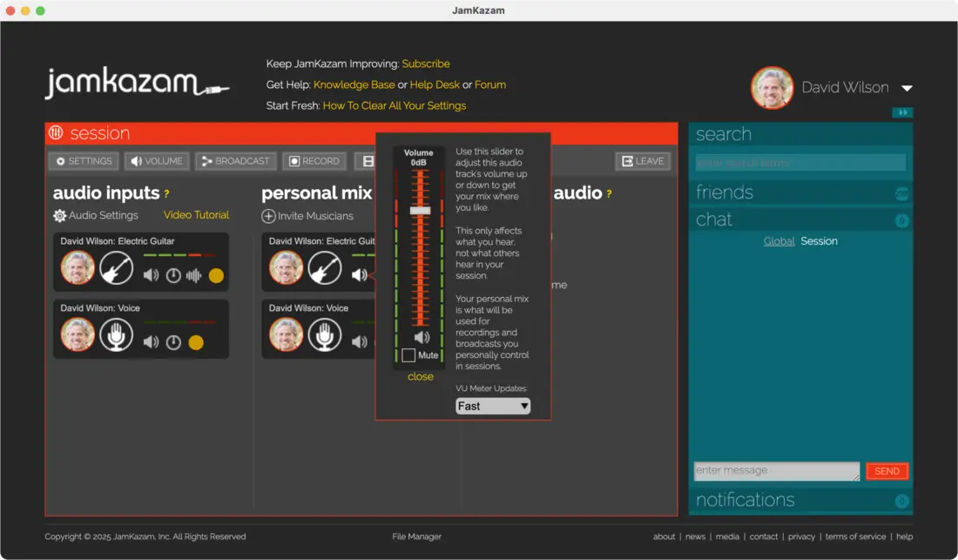Click the volume slider handle in popup
The width and height of the screenshot is (958, 560).
(x=420, y=211)
